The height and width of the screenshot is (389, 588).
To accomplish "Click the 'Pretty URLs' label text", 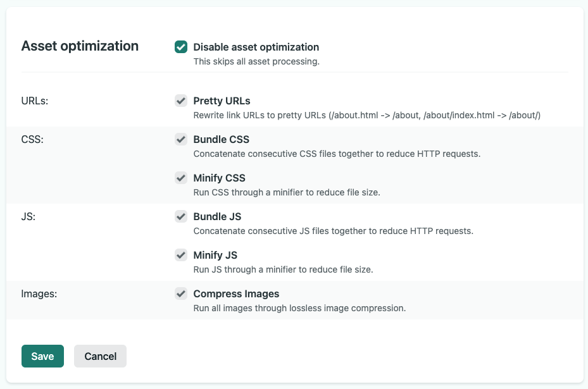I will point(222,101).
